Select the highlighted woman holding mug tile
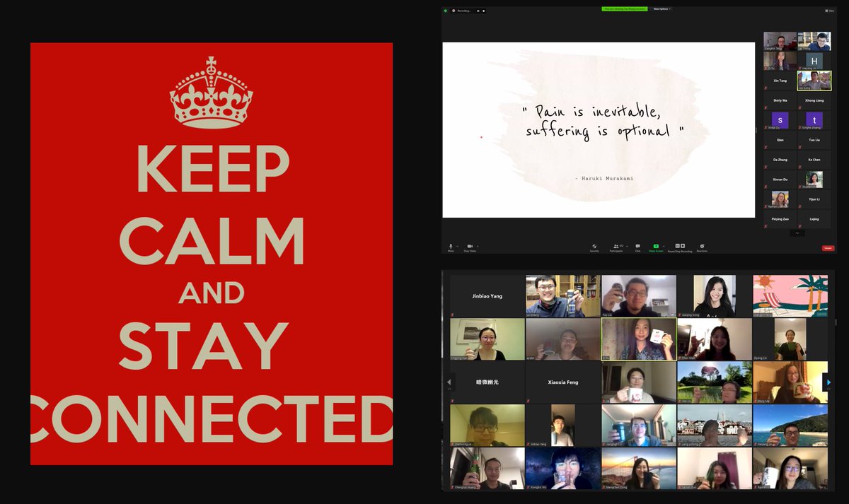Screen dimensions: 849x504 (639, 339)
